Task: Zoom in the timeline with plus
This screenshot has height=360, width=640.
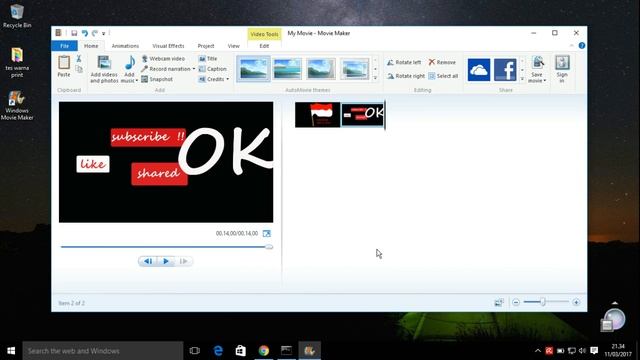Action: pyautogui.click(x=576, y=302)
